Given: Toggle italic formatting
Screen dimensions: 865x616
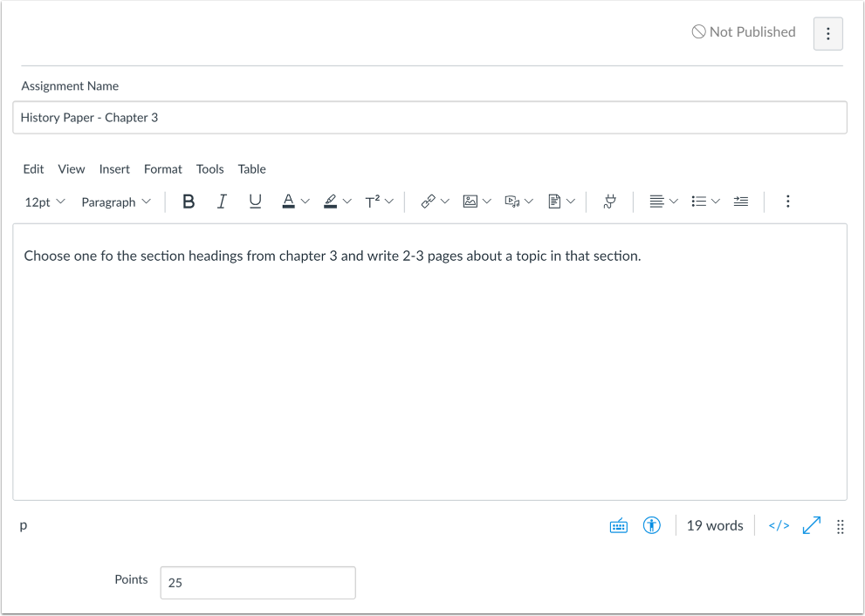Looking at the screenshot, I should [x=222, y=202].
